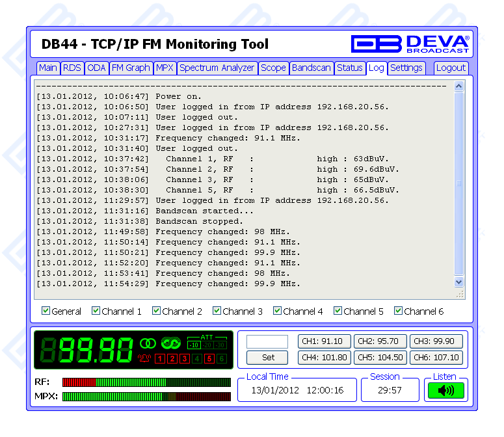Click the red channel 5 alarm indicator

(x=209, y=359)
